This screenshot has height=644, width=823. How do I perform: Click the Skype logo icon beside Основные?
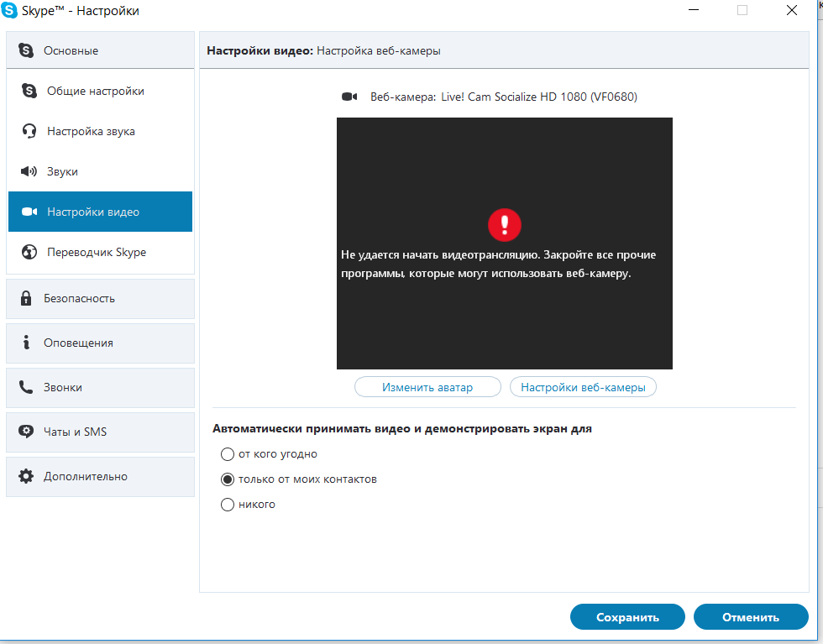tap(26, 50)
